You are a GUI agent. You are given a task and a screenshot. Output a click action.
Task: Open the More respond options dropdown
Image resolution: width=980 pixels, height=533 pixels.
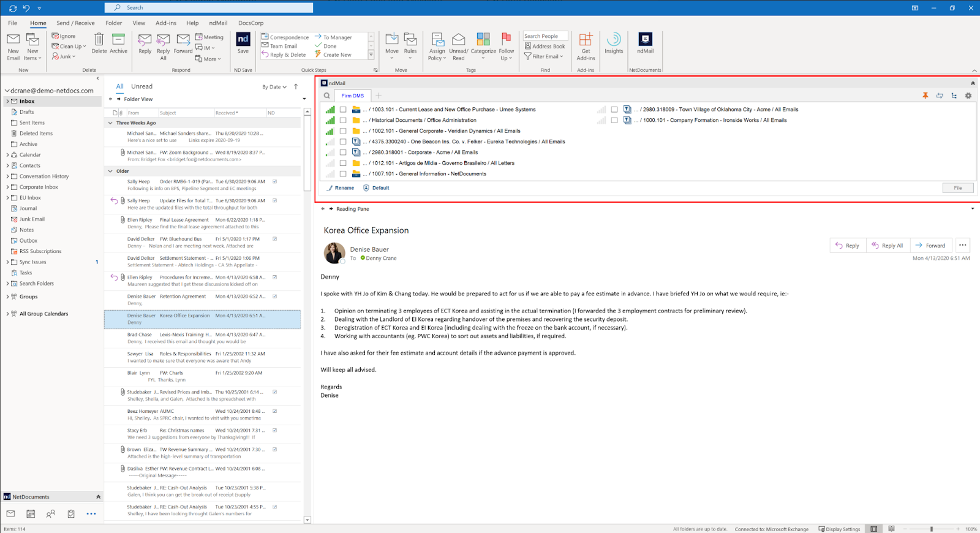[x=208, y=59]
